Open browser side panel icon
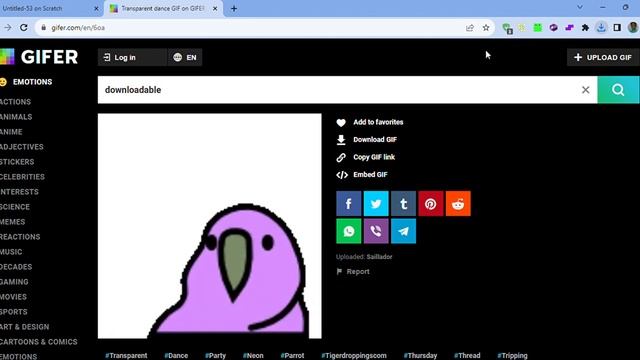Screen dimensions: 640x360 click(x=617, y=28)
